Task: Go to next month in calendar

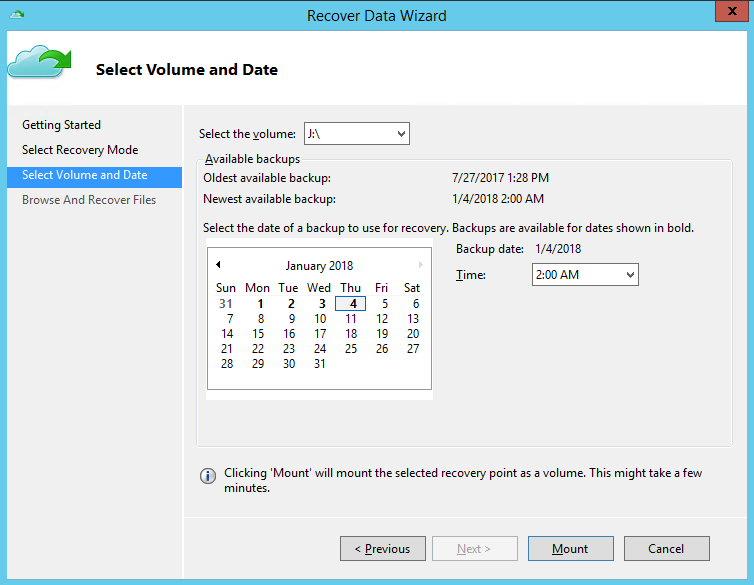Action: point(420,264)
